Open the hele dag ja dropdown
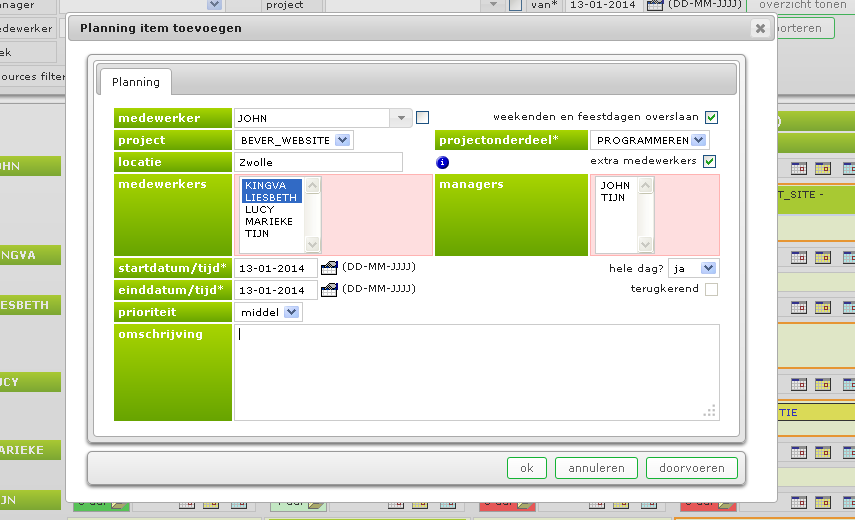Viewport: 855px width, 520px height. pyautogui.click(x=708, y=268)
